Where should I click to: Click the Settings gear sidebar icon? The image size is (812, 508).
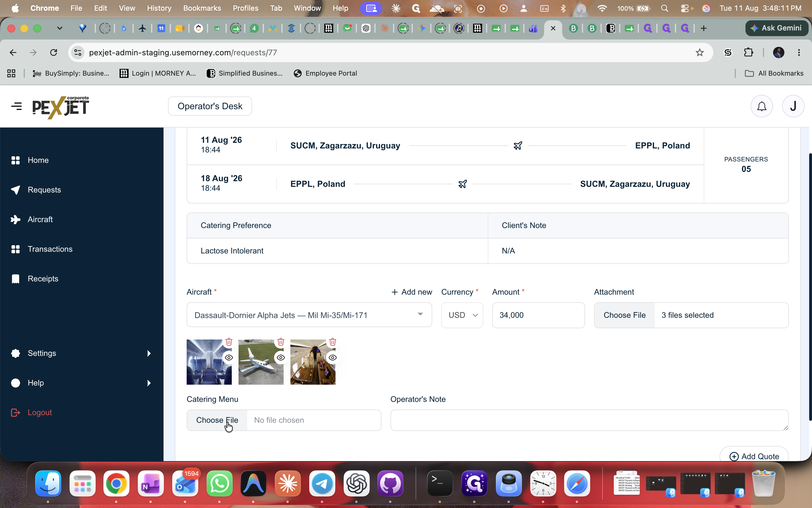(16, 353)
